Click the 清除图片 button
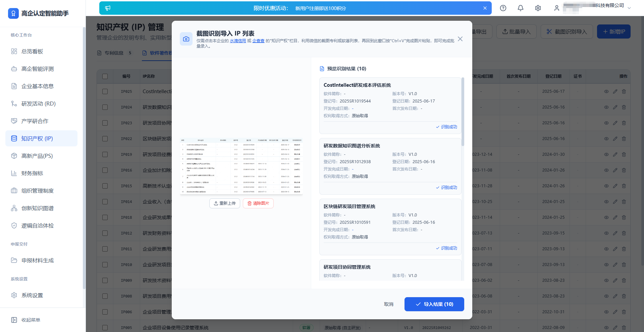 click(258, 203)
